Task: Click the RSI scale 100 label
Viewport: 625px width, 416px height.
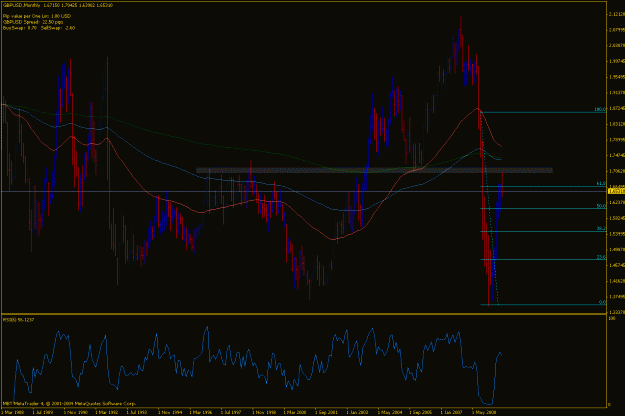Action: (x=612, y=318)
